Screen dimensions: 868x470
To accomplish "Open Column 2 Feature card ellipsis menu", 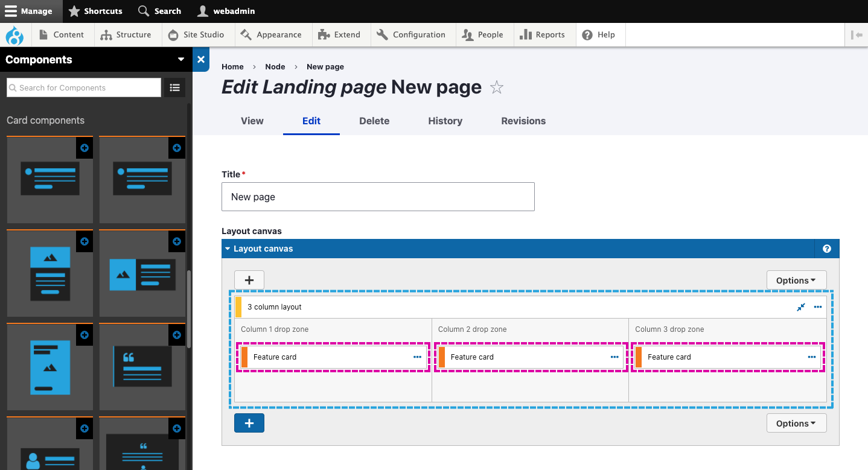I will click(614, 357).
